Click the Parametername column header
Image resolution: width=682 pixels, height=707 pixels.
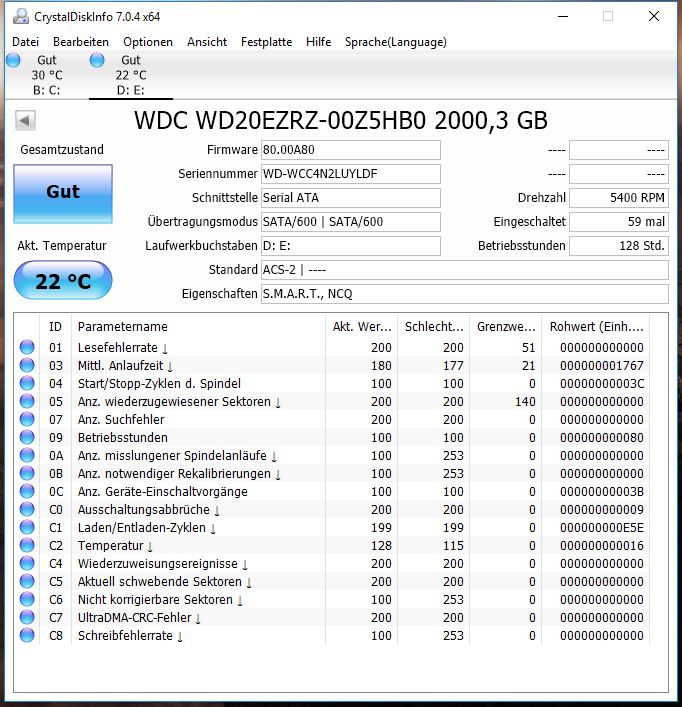198,326
